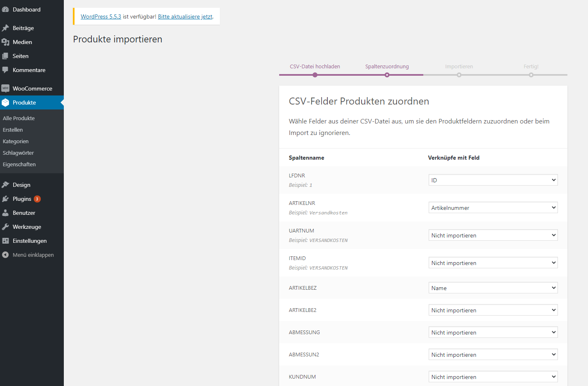Click Importieren progress dot
The width and height of the screenshot is (588, 386).
pos(459,75)
